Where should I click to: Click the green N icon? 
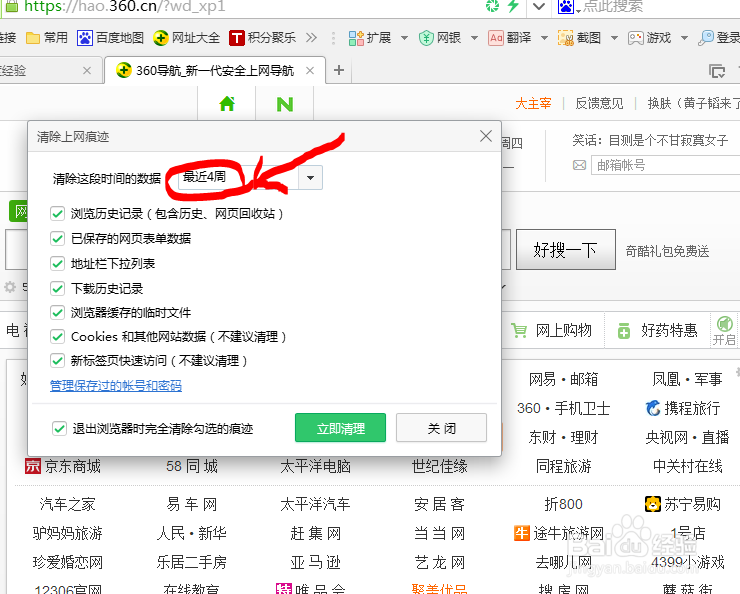click(285, 104)
